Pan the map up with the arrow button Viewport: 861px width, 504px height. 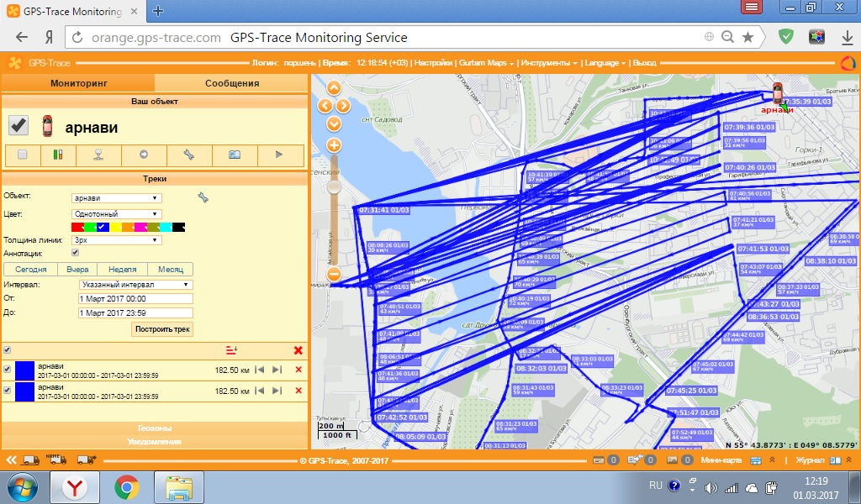(x=334, y=88)
